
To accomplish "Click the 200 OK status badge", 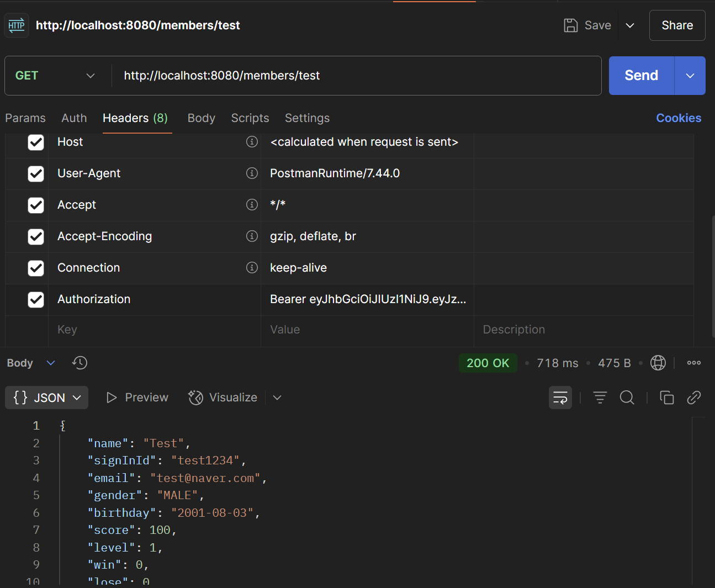I will pos(488,363).
